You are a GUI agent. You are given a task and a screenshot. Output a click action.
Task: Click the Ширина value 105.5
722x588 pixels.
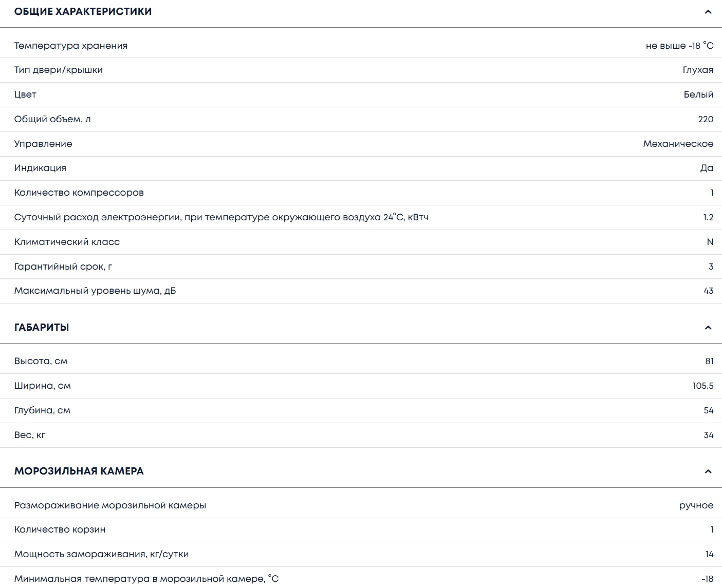[702, 386]
